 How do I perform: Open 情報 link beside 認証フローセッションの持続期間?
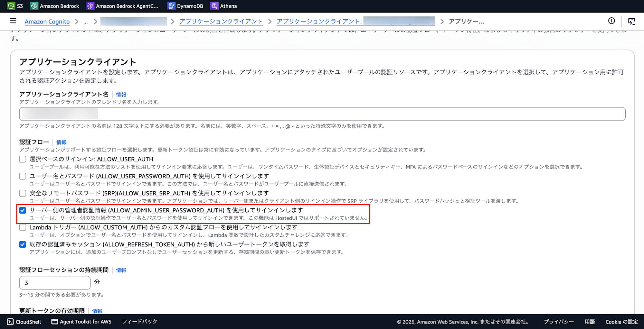coord(121,270)
